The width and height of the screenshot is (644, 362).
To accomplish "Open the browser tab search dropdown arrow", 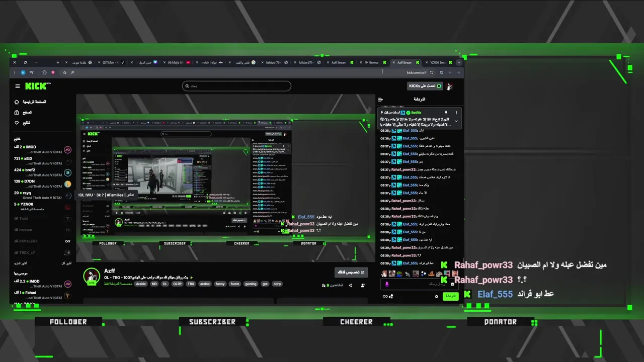I will [x=459, y=62].
